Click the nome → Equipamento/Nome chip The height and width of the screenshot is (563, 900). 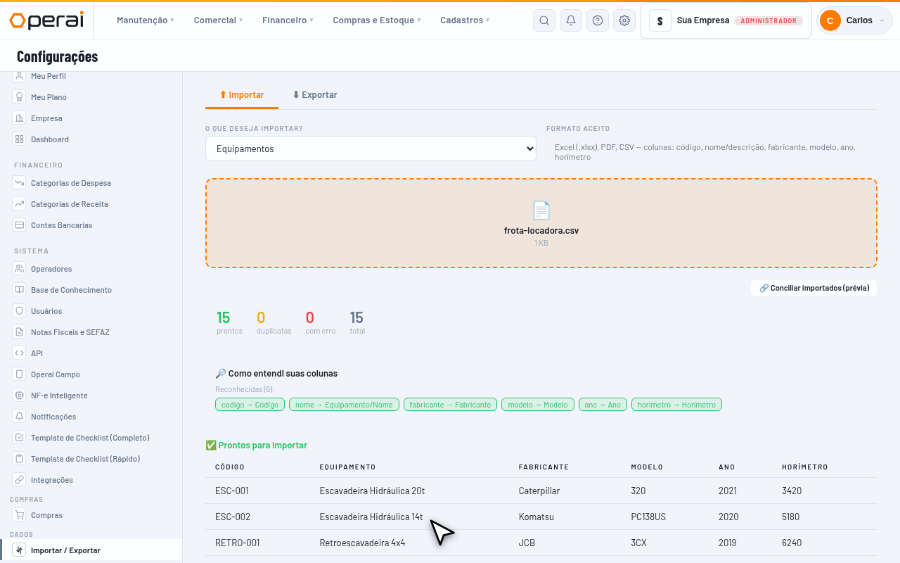[x=344, y=405]
